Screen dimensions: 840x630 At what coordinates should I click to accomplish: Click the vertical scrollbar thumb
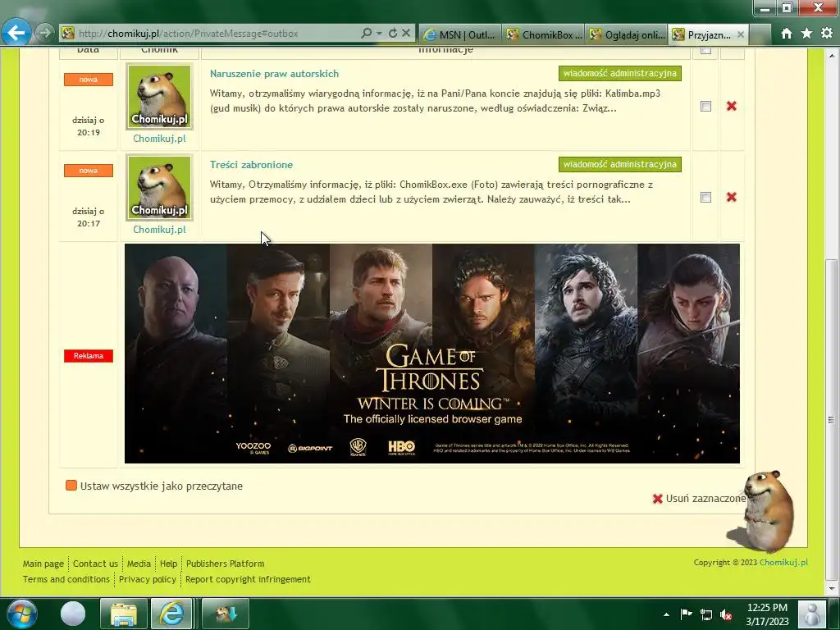831,419
